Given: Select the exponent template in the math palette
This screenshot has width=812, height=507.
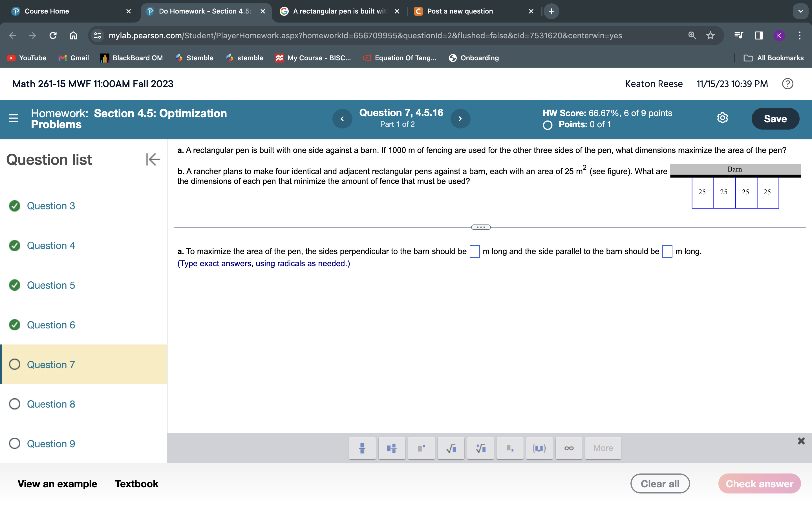Looking at the screenshot, I should coord(421,448).
